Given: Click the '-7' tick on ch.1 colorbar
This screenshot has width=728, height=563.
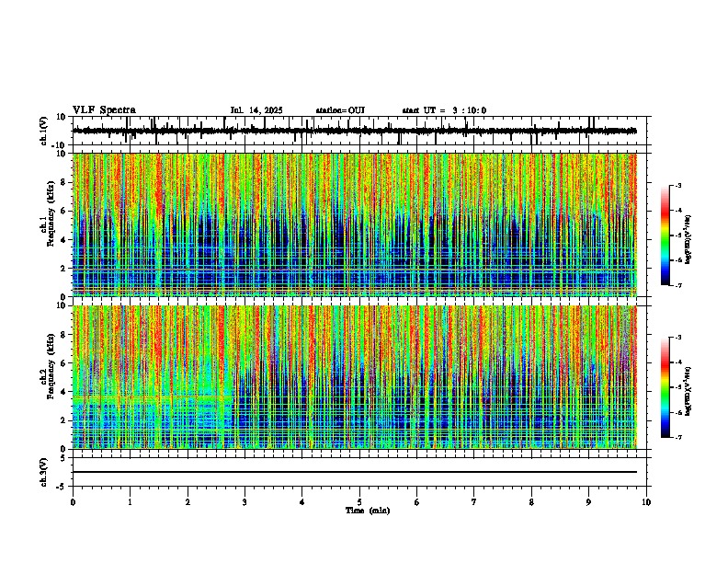Looking at the screenshot, I should click(677, 285).
